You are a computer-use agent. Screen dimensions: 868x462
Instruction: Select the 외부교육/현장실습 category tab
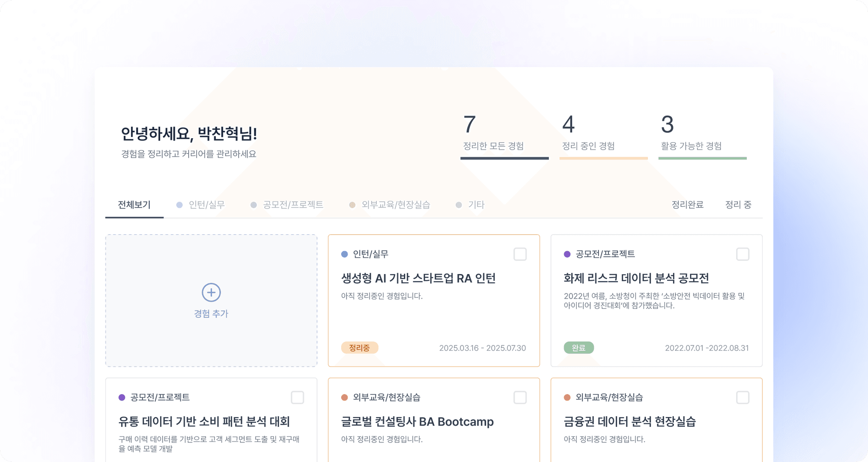[x=395, y=205]
